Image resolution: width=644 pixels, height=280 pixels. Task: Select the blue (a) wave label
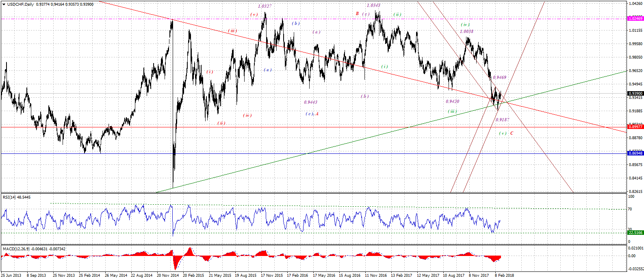point(267,70)
